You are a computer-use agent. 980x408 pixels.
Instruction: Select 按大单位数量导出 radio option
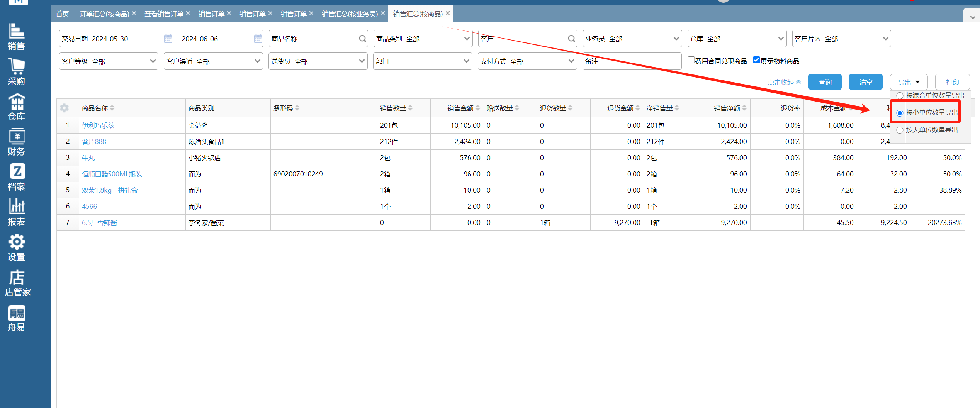click(x=900, y=130)
